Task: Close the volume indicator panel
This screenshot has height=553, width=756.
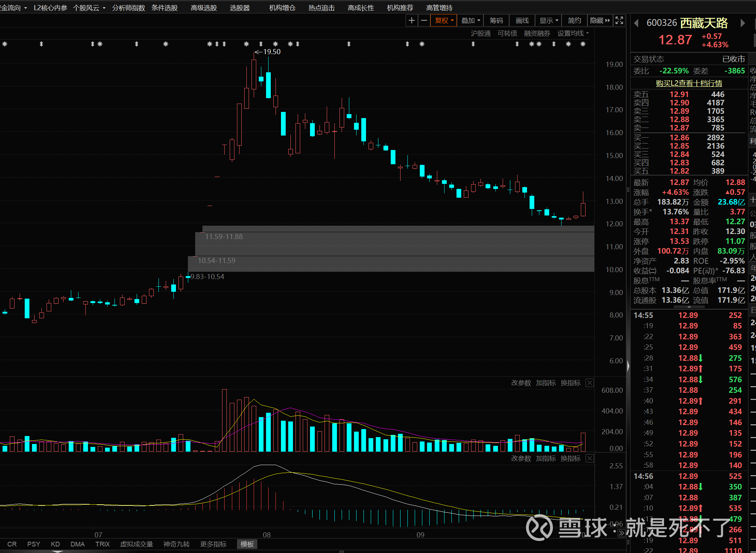Action: coord(590,383)
